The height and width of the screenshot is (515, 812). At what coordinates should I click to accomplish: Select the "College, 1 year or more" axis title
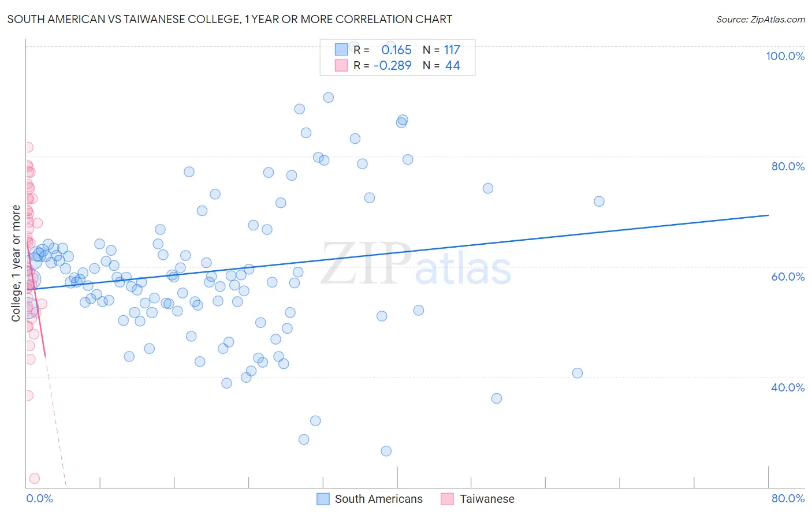coord(16,263)
